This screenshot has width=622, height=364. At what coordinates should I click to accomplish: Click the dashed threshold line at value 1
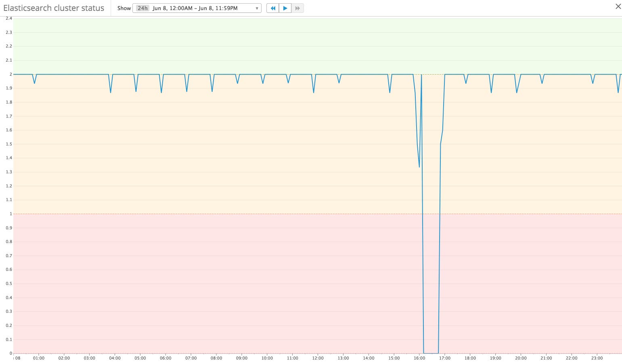[x=242, y=214]
